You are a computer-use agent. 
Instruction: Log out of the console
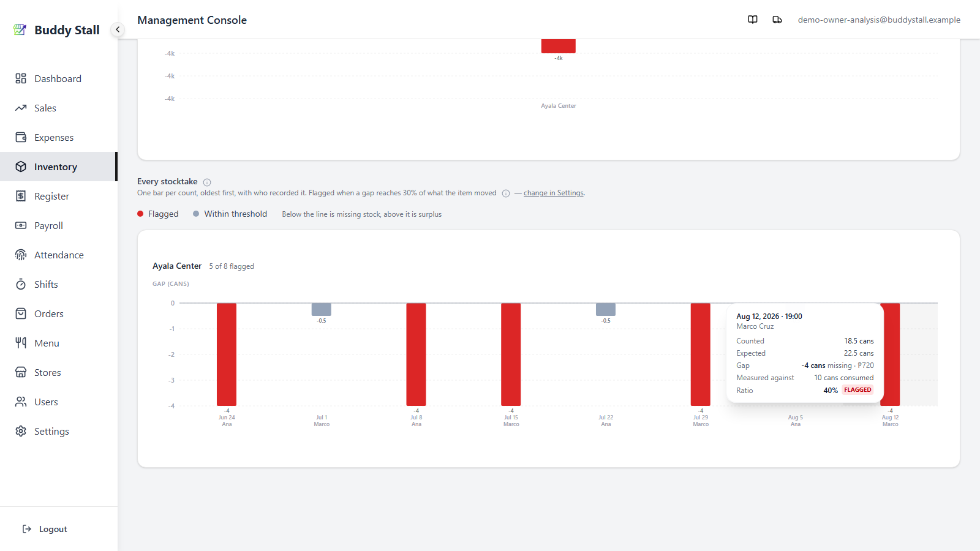(x=45, y=529)
